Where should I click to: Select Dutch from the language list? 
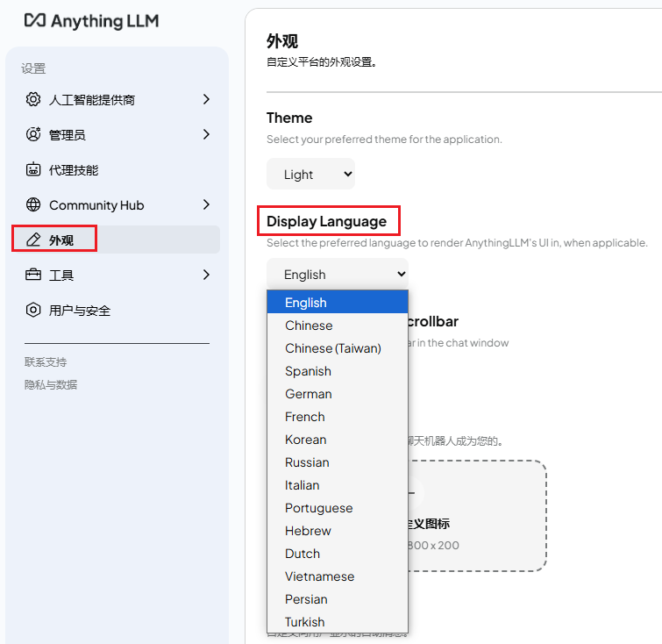(338, 553)
